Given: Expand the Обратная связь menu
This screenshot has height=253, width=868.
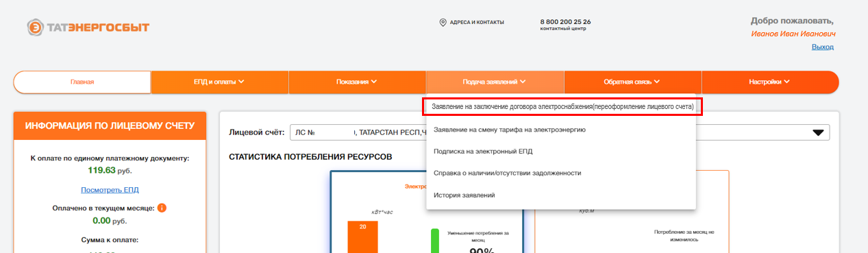Looking at the screenshot, I should click(632, 82).
